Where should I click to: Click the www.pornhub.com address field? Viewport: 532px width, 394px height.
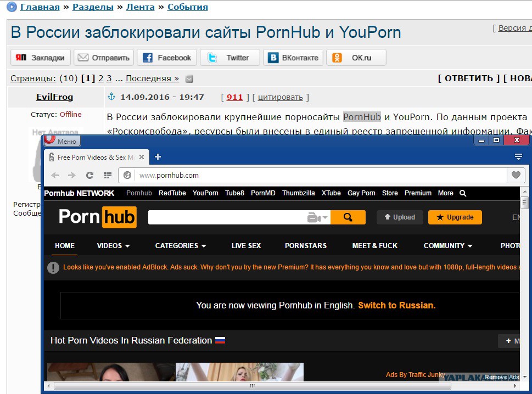coord(312,175)
